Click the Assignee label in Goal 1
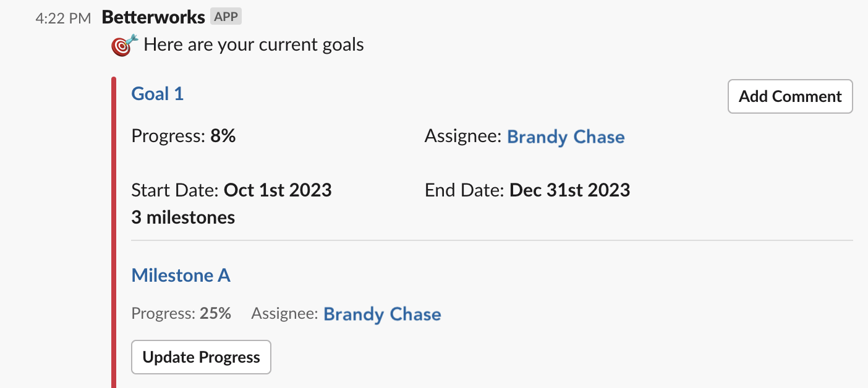868x388 pixels. point(463,137)
